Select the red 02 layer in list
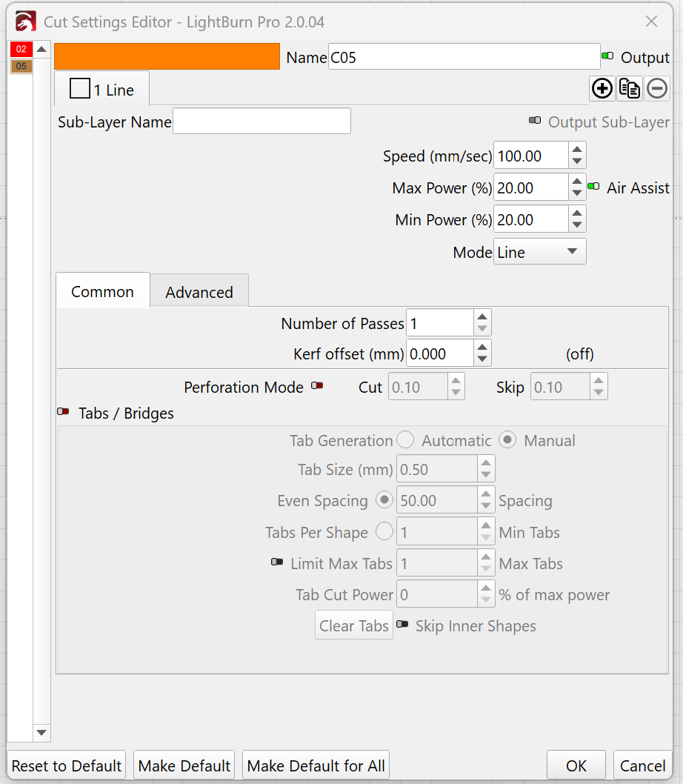The image size is (683, 784). pyautogui.click(x=21, y=50)
